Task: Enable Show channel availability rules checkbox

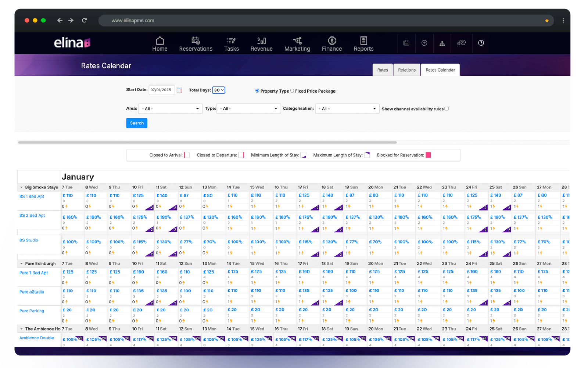Action: tap(447, 109)
